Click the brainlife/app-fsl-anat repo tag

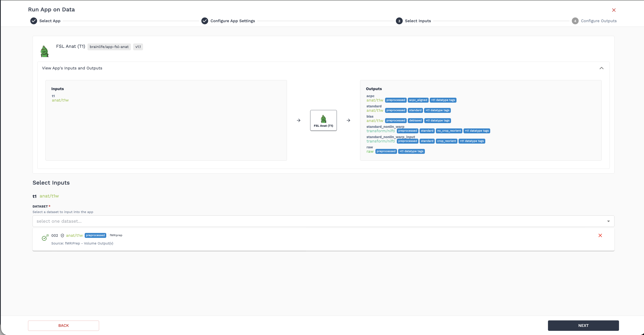pyautogui.click(x=109, y=47)
